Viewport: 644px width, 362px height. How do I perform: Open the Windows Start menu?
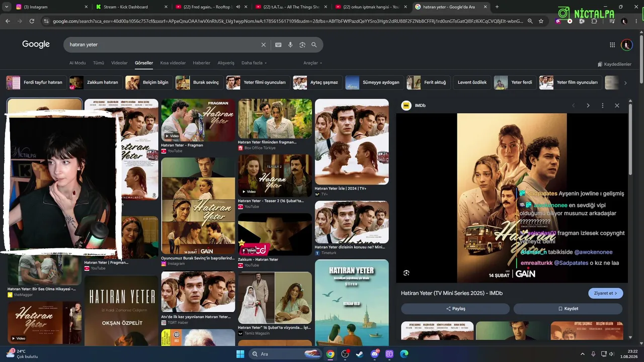tap(240, 354)
